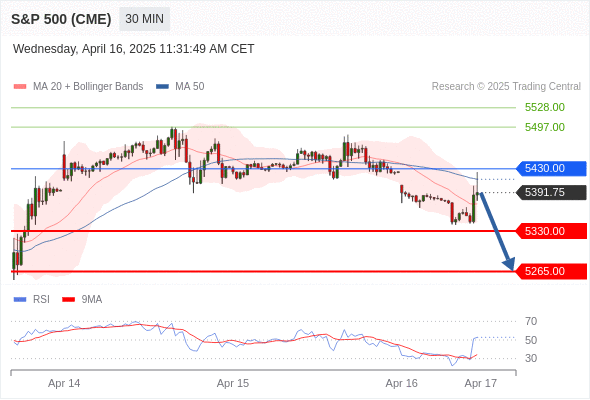Click the Apr 16 date axis label
590x400 pixels.
click(x=401, y=383)
